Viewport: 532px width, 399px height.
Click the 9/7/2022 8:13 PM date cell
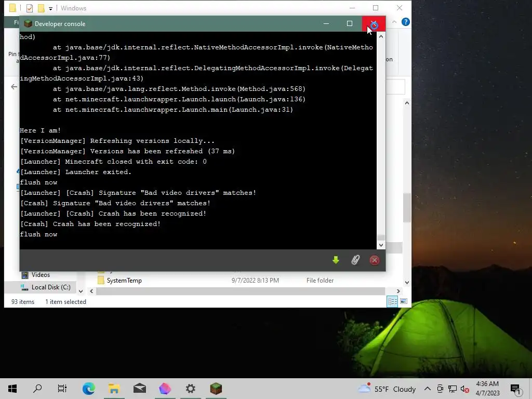pos(255,281)
